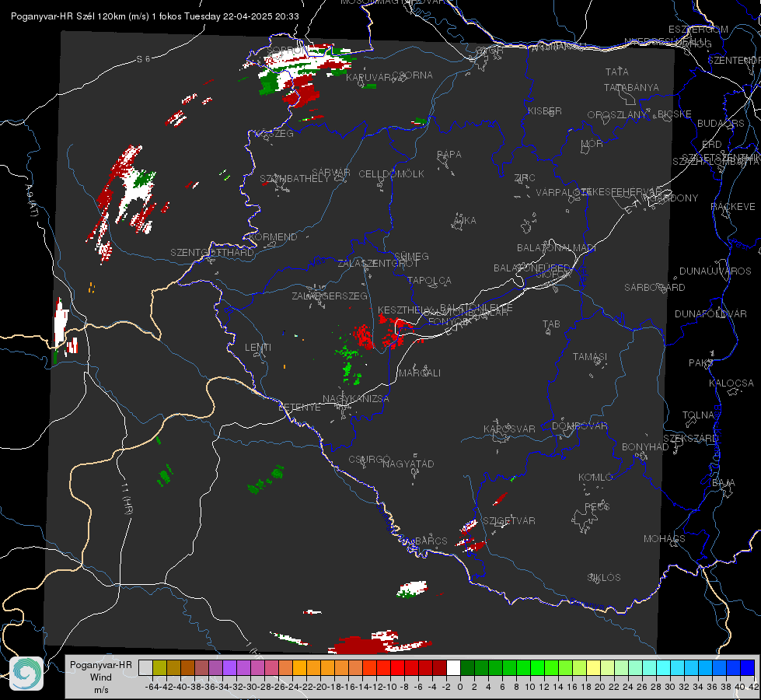Screen dimensions: 761x700
Task: Select the pale yellow swatch between 18 and 20
Action: tap(593, 667)
